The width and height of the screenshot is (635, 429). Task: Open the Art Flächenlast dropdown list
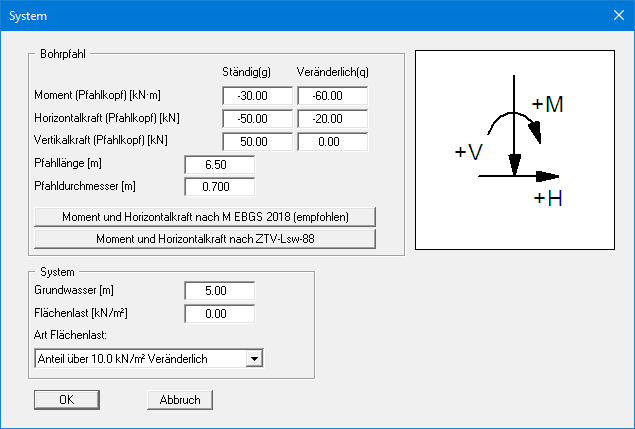click(x=255, y=359)
